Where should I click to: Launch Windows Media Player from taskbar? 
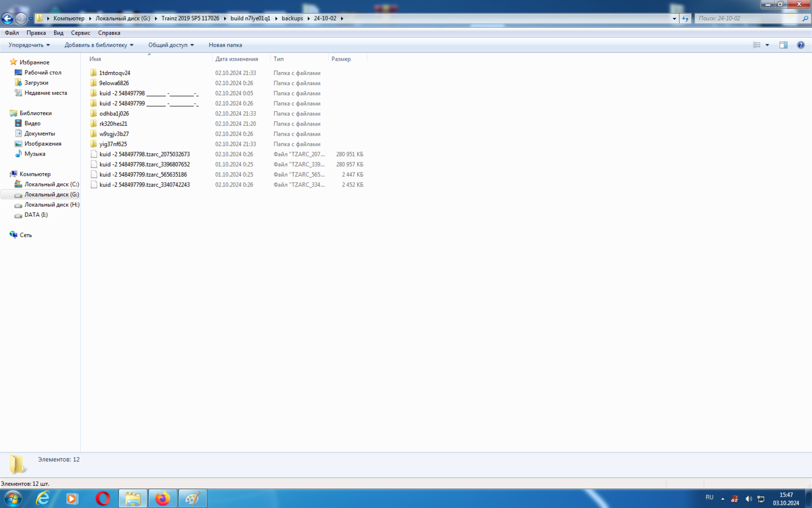[x=72, y=498]
